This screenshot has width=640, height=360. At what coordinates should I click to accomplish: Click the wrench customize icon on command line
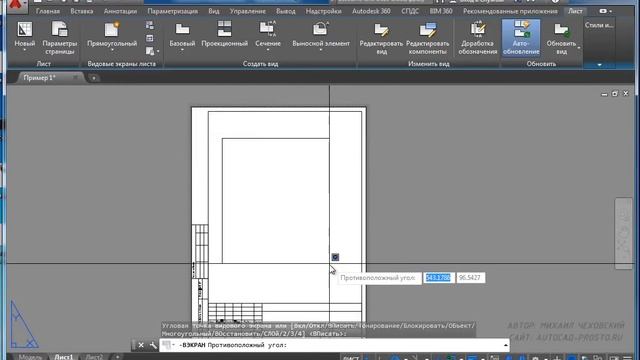[153, 345]
